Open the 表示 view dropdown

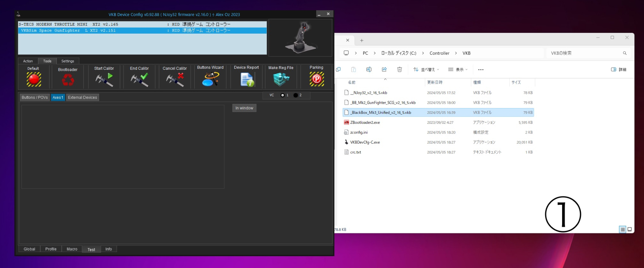458,69
